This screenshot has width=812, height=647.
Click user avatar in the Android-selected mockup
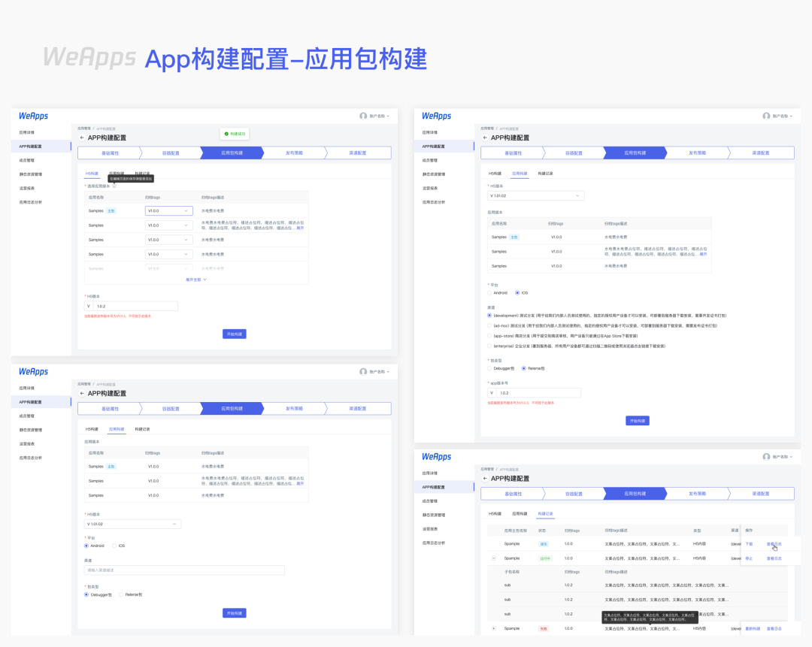coord(363,372)
